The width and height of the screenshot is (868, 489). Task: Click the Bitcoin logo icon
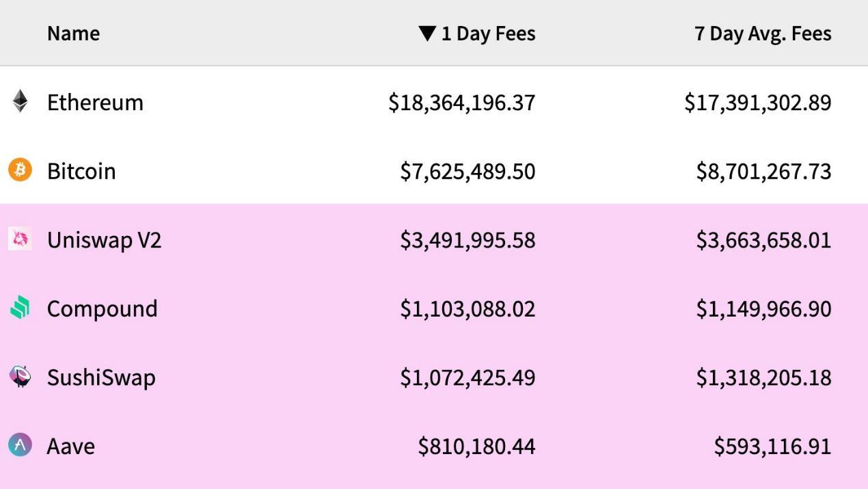point(20,170)
